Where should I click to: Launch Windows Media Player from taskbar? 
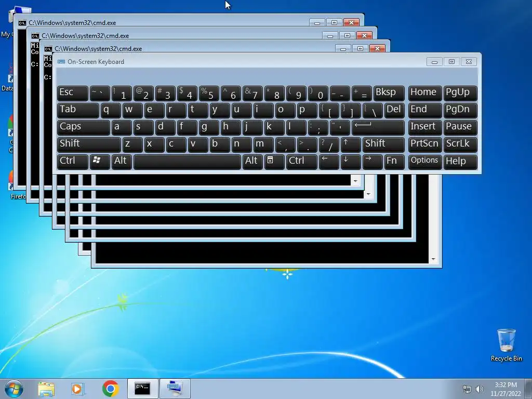point(78,389)
